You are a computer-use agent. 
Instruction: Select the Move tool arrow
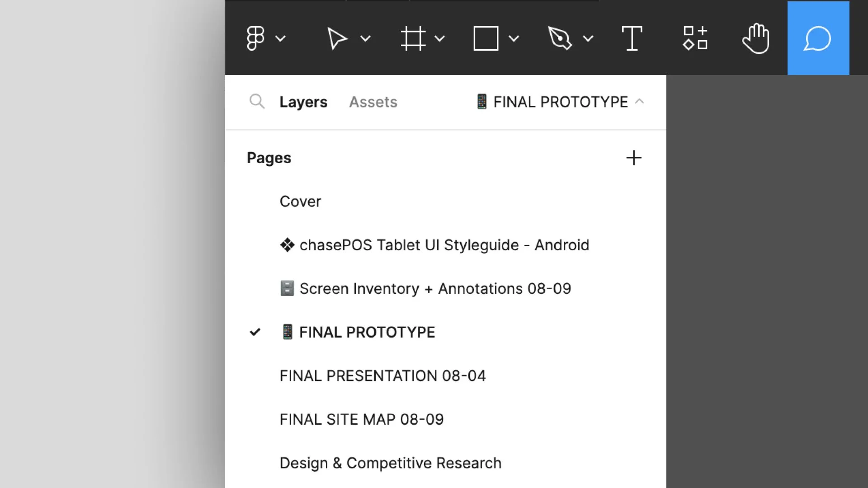(x=337, y=38)
